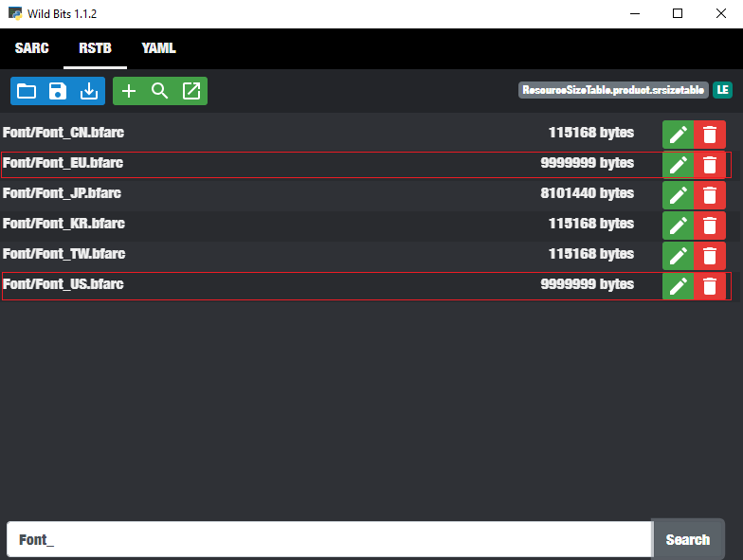Click the ResourceSizeTable.product.srsizetable badge
This screenshot has height=560, width=743.
pos(613,90)
